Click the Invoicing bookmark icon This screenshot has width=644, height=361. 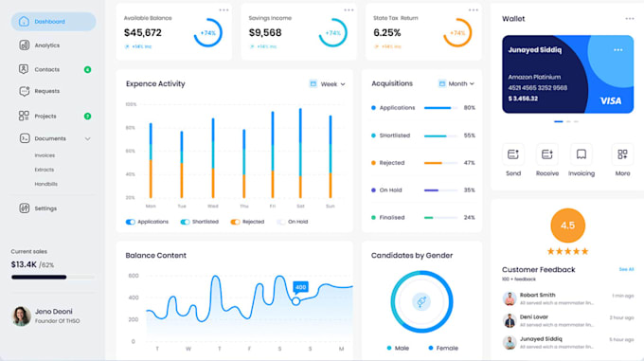581,154
